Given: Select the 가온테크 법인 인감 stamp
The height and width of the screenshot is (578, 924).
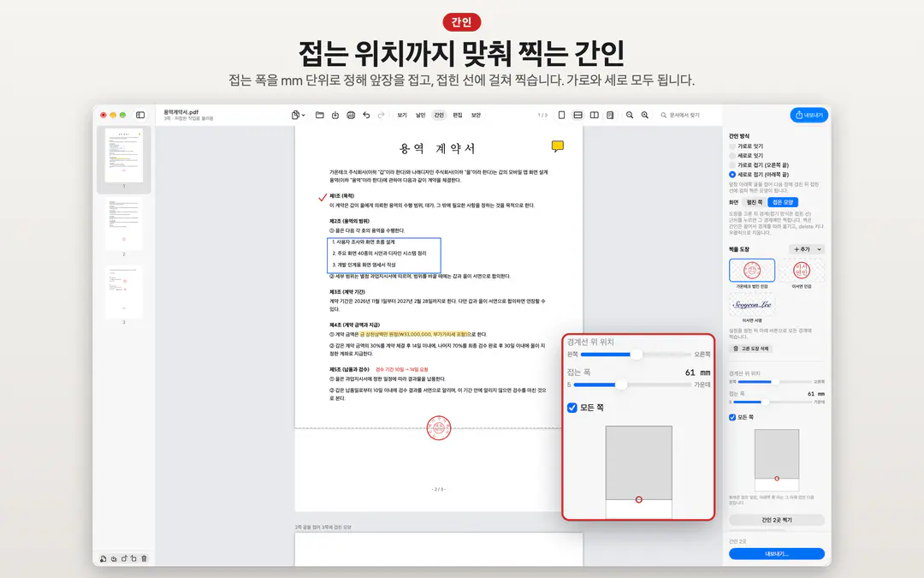Looking at the screenshot, I should point(752,271).
